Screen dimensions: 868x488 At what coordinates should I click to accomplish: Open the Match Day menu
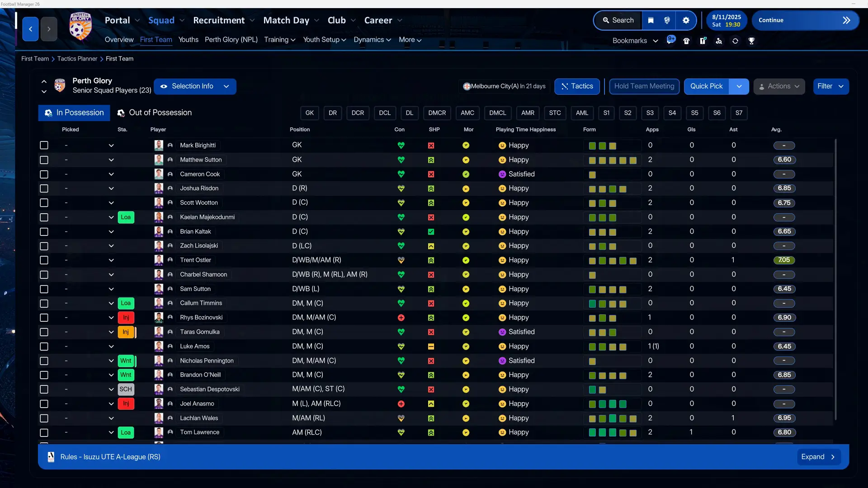click(x=286, y=20)
